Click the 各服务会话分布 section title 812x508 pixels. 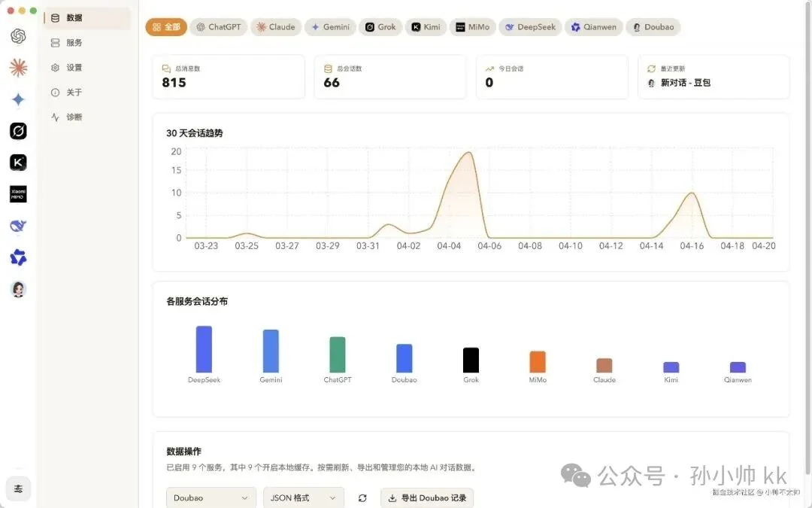coord(197,301)
